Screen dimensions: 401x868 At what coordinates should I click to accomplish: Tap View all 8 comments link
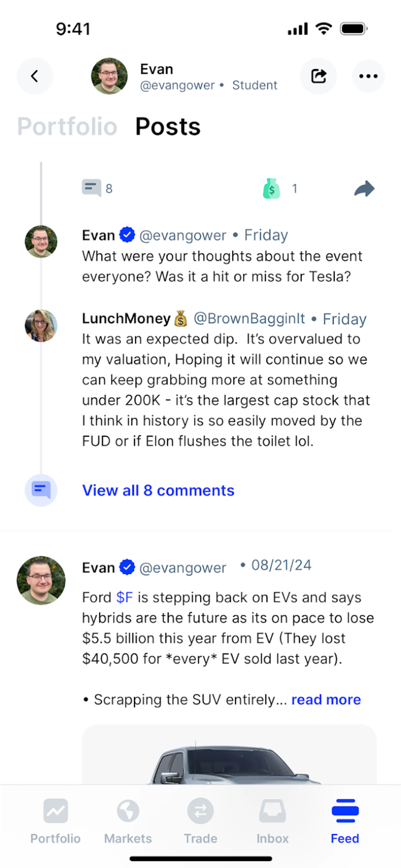point(158,490)
